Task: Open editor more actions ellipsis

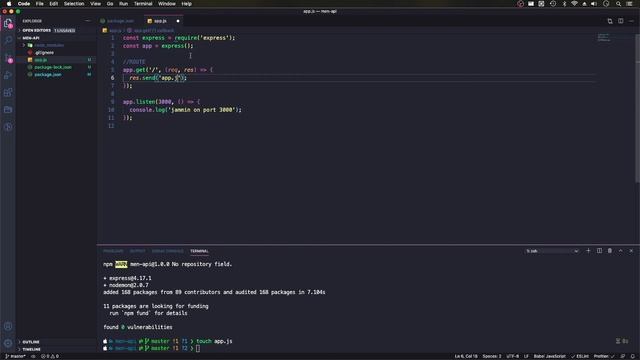Action: coord(631,21)
